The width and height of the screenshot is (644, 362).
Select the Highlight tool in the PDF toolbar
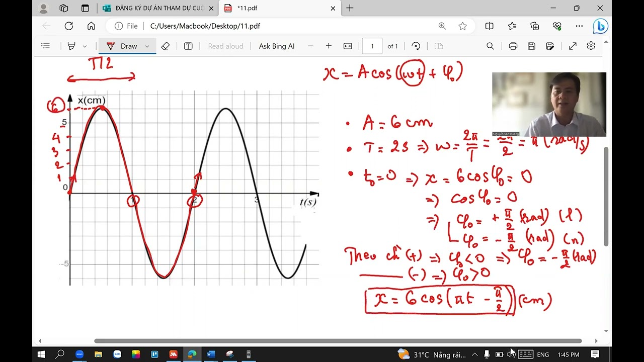pos(71,46)
